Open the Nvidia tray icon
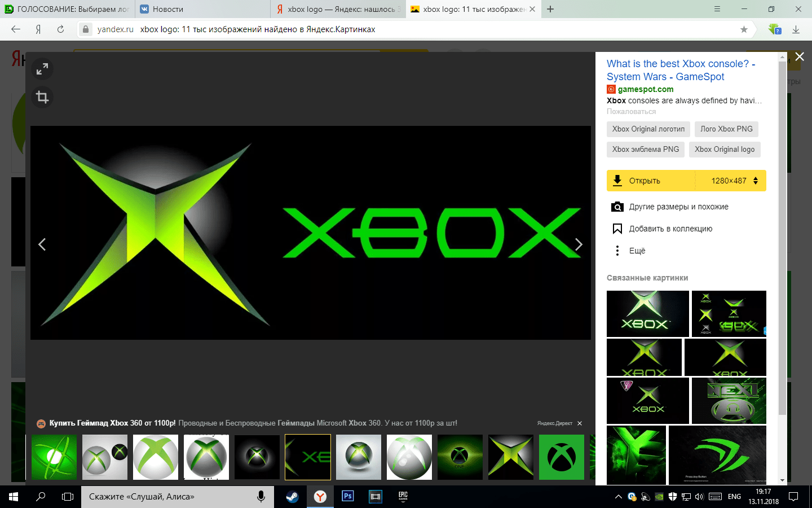The height and width of the screenshot is (508, 812). [659, 497]
